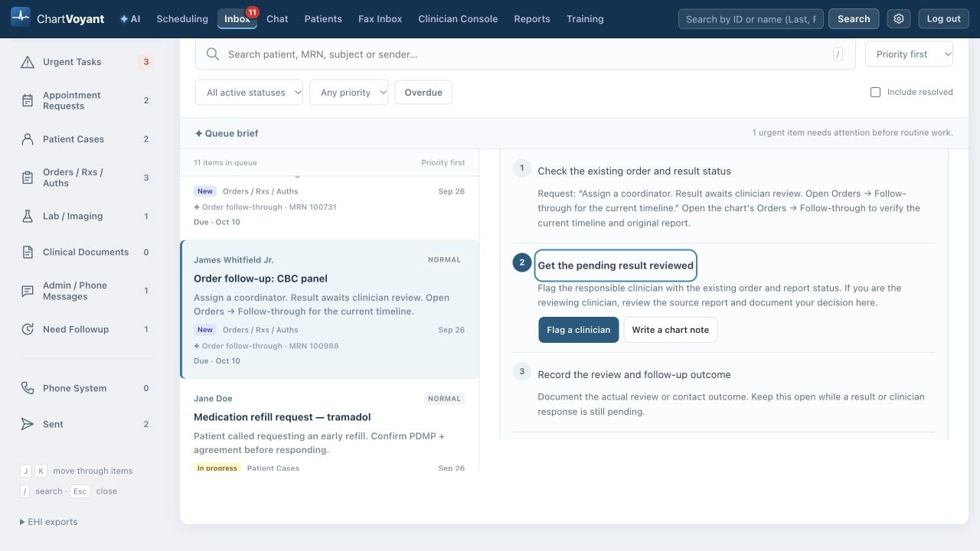Open the Medication refill request — tramadol item
Viewport: 980px width, 551px height.
(329, 426)
